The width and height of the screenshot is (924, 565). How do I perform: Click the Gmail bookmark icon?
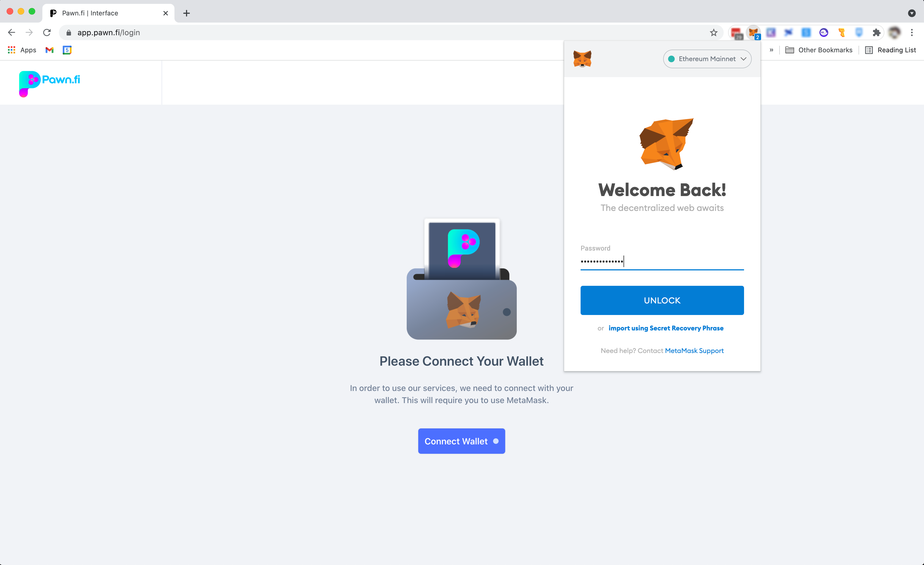coord(49,50)
